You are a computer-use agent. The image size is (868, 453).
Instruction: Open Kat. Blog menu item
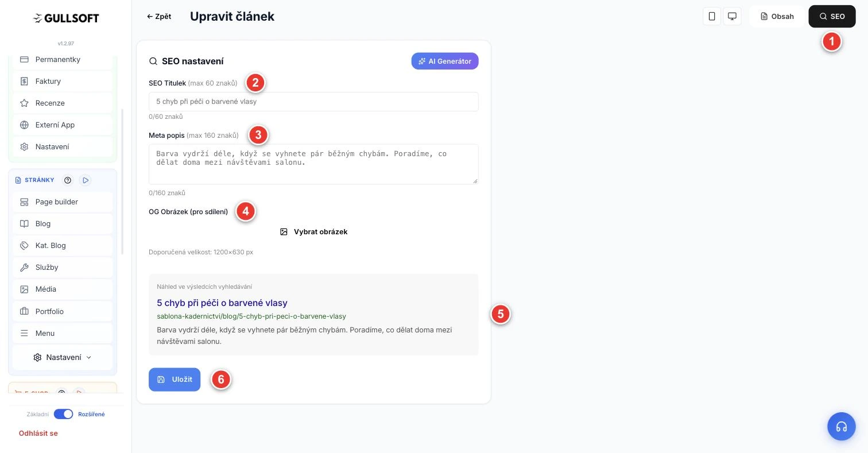tap(63, 246)
